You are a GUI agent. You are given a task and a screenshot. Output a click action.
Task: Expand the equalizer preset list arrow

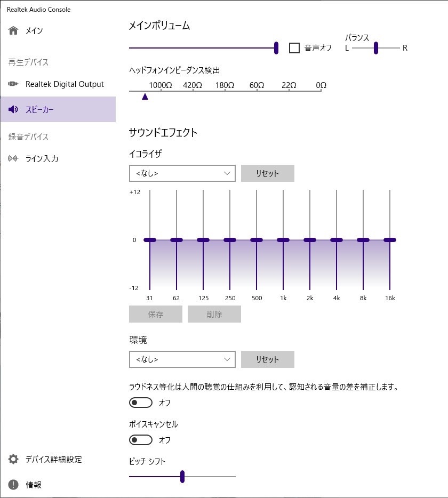point(228,173)
